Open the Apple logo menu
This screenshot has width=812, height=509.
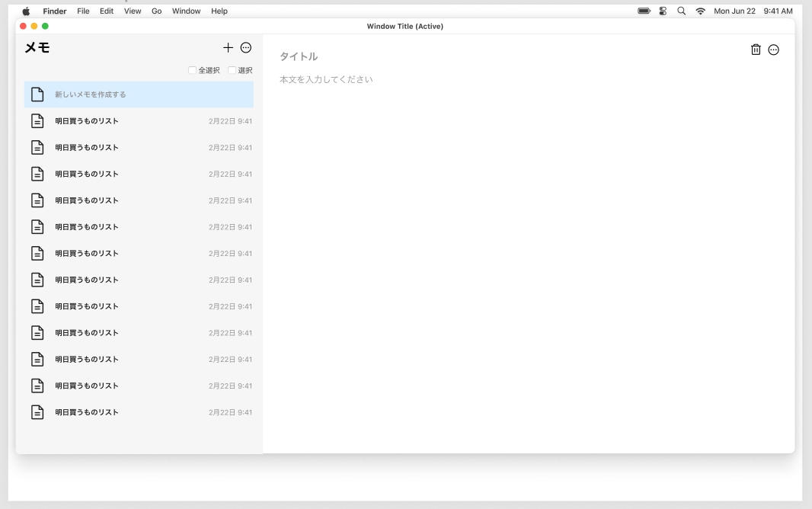click(26, 11)
